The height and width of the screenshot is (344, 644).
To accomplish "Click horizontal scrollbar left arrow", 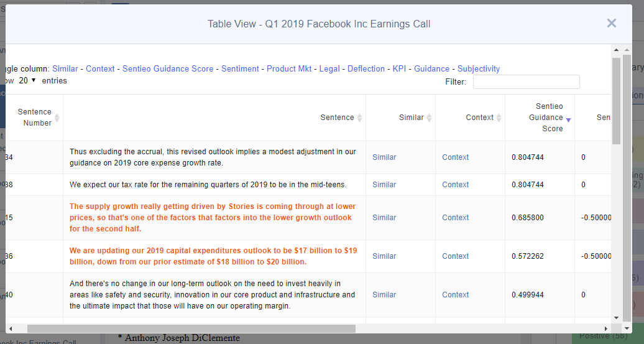I will [11, 328].
